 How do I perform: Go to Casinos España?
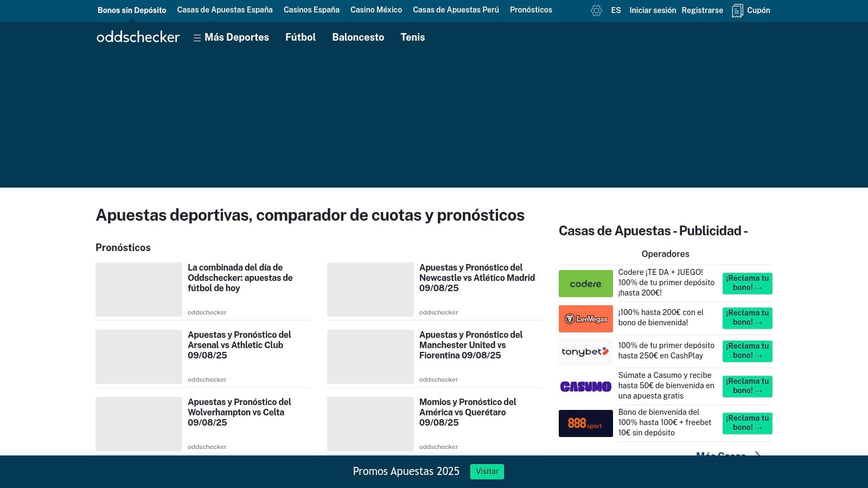pyautogui.click(x=311, y=10)
